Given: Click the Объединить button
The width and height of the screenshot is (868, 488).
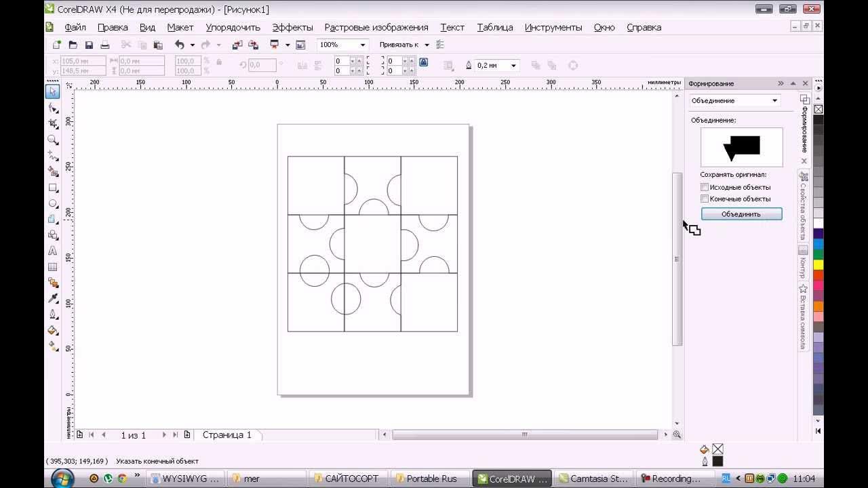Looking at the screenshot, I should click(741, 214).
